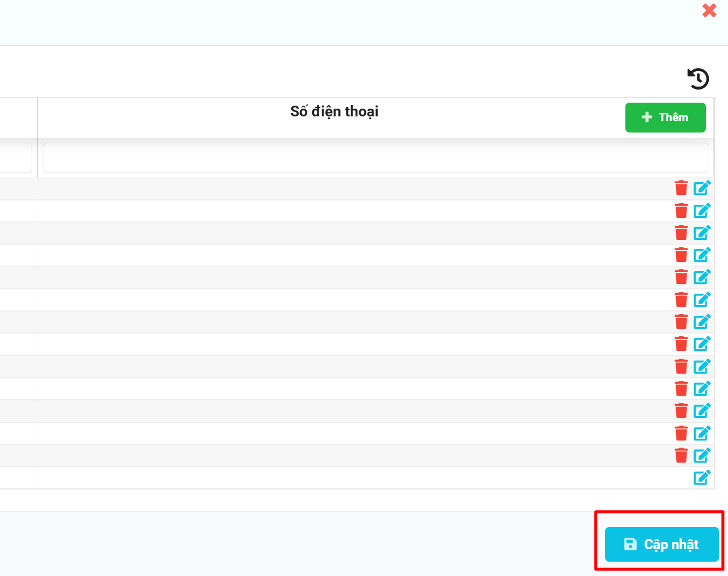
Task: Click the Số điện thoại filter field
Action: (375, 158)
